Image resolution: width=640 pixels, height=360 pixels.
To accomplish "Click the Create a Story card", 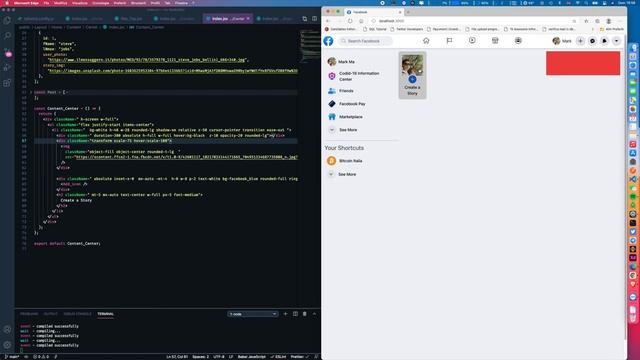I will (412, 75).
